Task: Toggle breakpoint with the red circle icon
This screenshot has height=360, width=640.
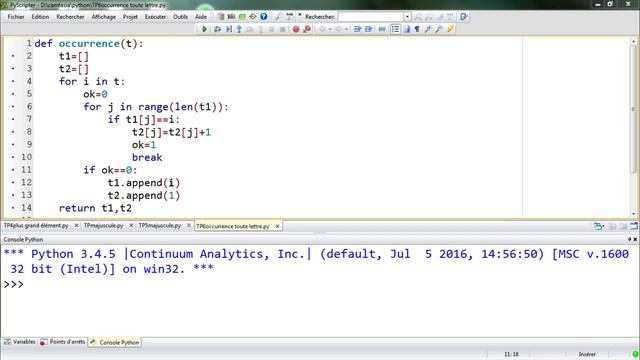Action: [296, 29]
